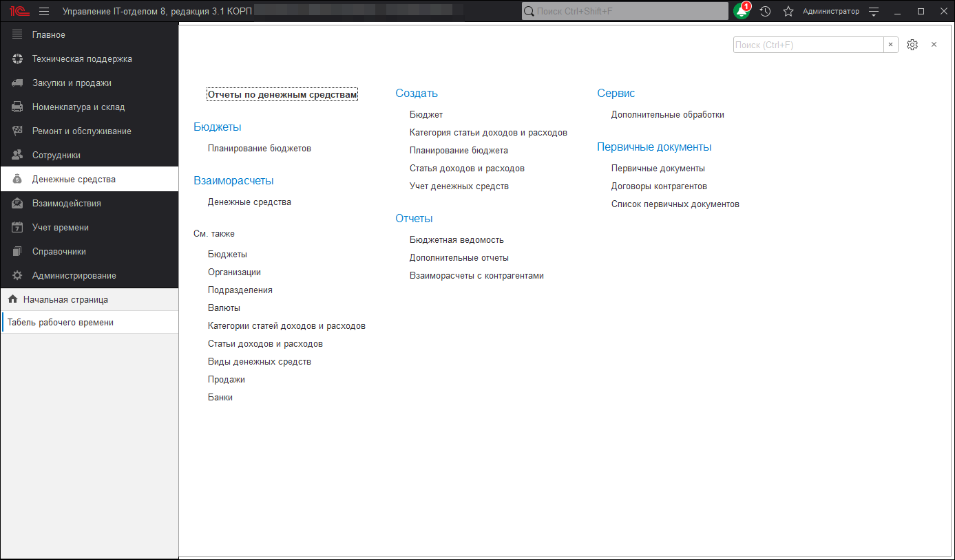This screenshot has height=560, width=955.
Task: Open Бюджетная ведомость report
Action: pos(456,239)
